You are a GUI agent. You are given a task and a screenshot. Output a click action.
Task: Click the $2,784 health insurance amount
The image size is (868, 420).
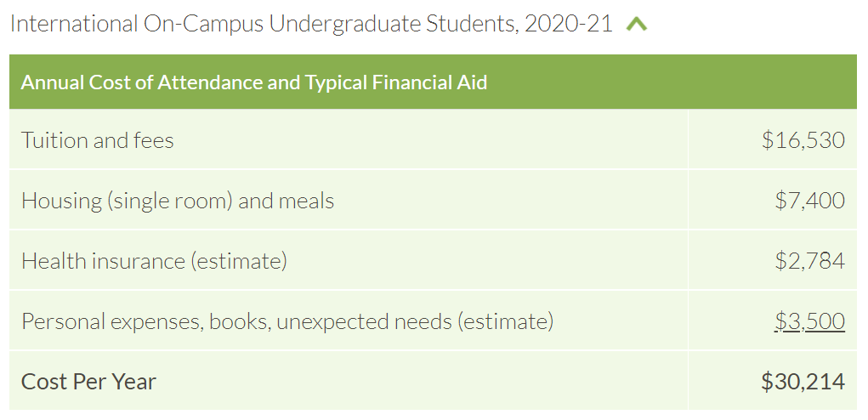(810, 261)
